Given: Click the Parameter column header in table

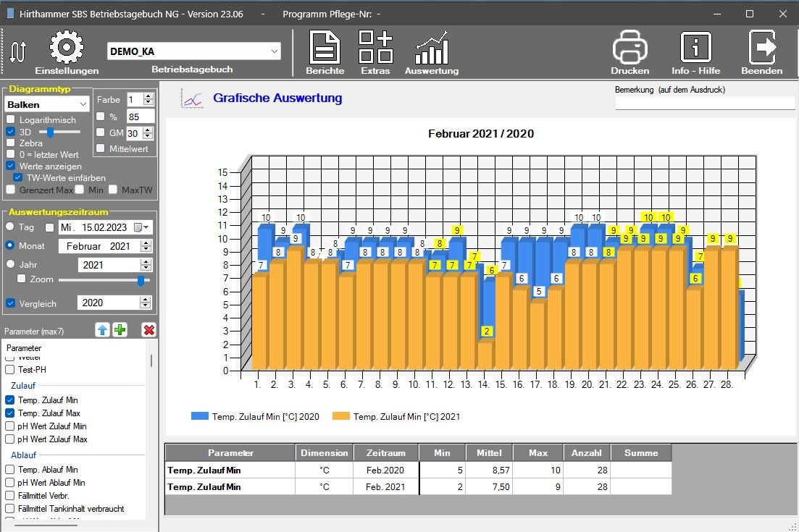Looking at the screenshot, I should [230, 453].
